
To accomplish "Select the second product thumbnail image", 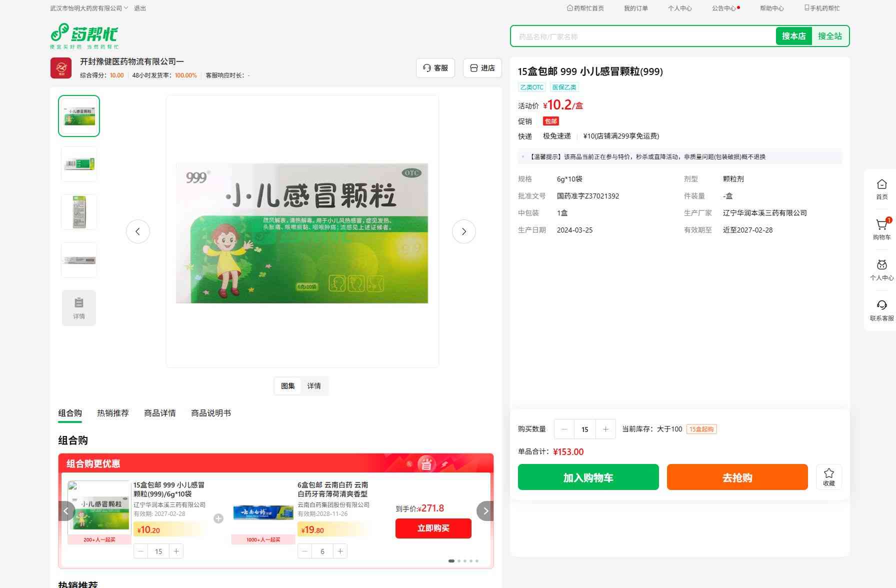I will pyautogui.click(x=79, y=164).
